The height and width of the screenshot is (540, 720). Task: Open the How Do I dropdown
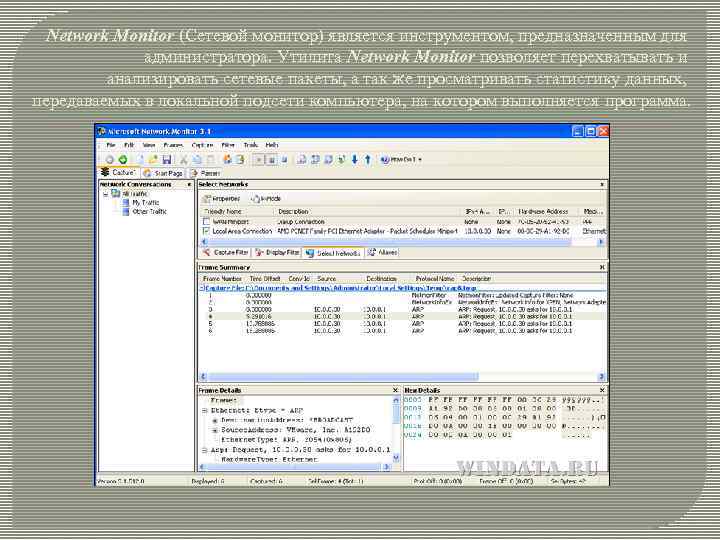pos(401,159)
